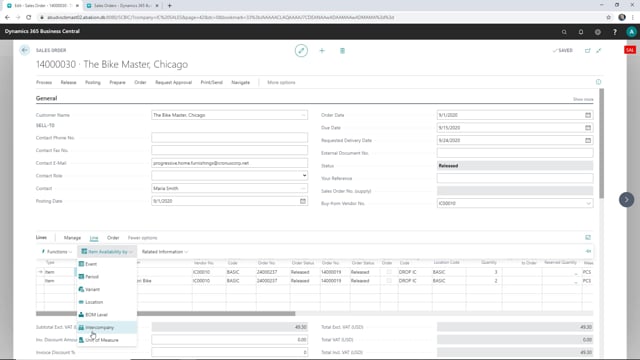Click the pin icon on the lines action bar
Screen dimensions: 640x360
(588, 251)
